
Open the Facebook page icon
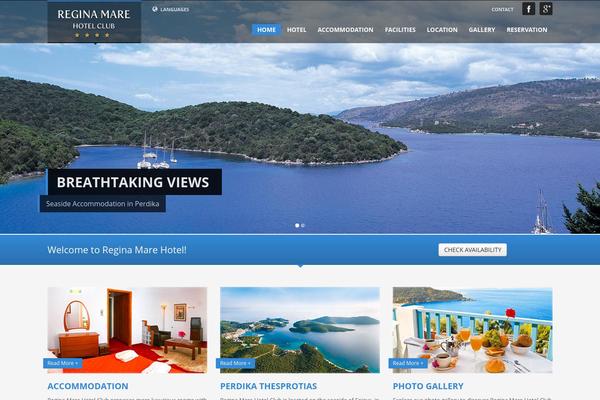[528, 8]
